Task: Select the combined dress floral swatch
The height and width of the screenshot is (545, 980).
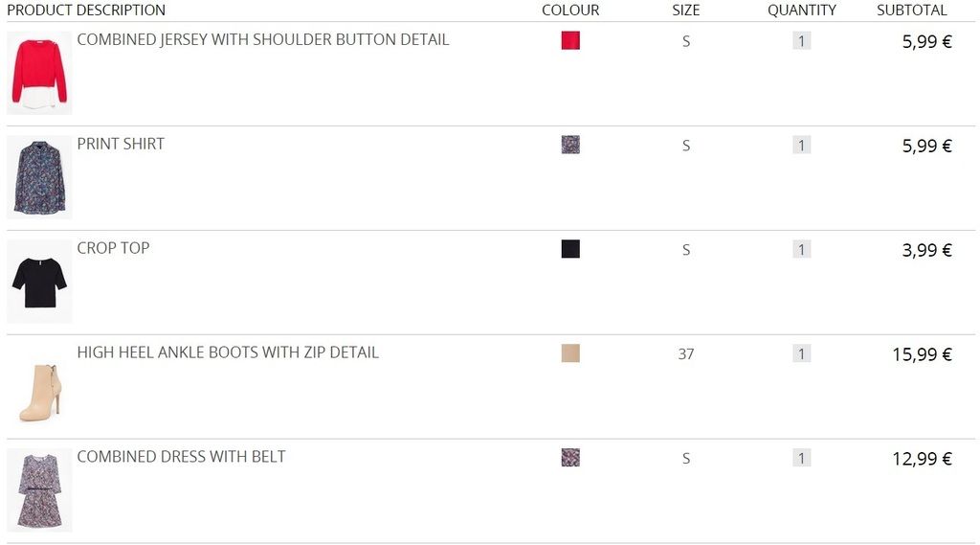Action: tap(570, 458)
